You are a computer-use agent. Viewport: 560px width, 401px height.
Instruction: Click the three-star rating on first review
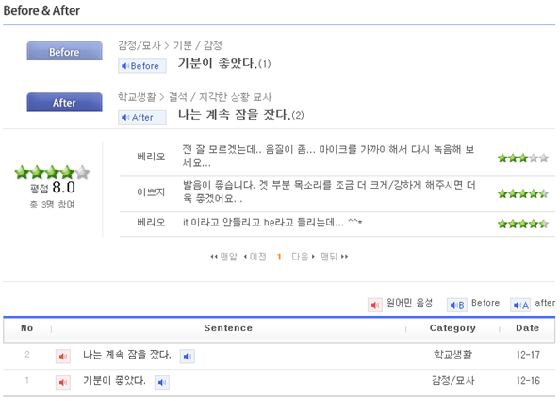523,158
